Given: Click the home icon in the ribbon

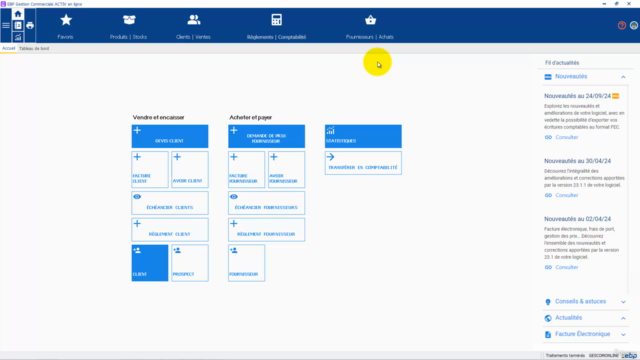Looking at the screenshot, I should pyautogui.click(x=18, y=14).
